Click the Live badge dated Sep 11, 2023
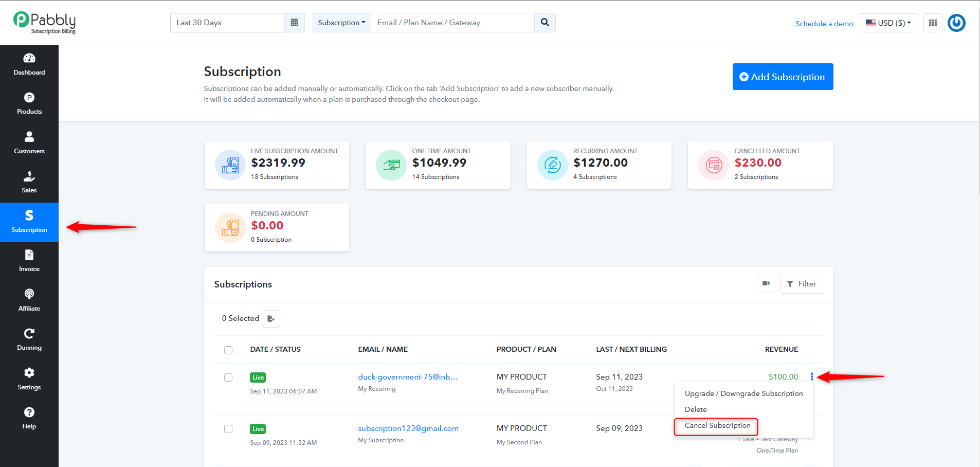The width and height of the screenshot is (980, 467). click(258, 378)
